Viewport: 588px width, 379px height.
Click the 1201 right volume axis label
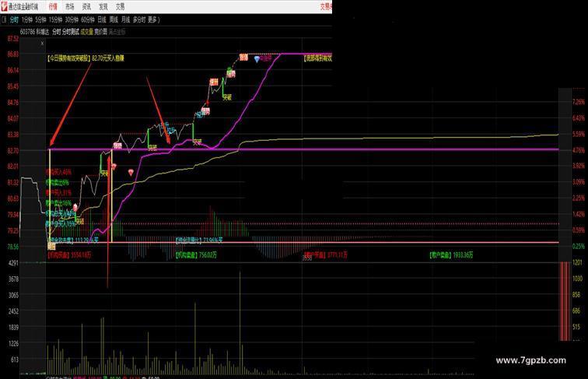(577, 262)
